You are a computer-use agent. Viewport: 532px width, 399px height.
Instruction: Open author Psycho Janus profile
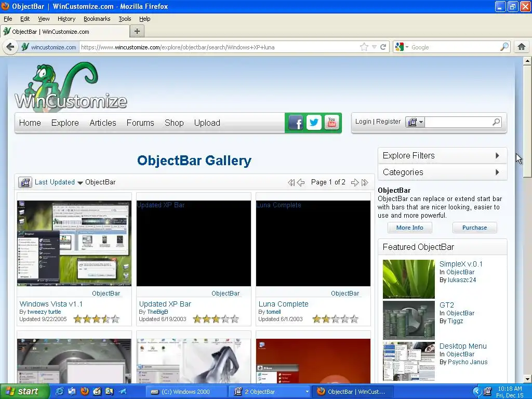point(468,362)
